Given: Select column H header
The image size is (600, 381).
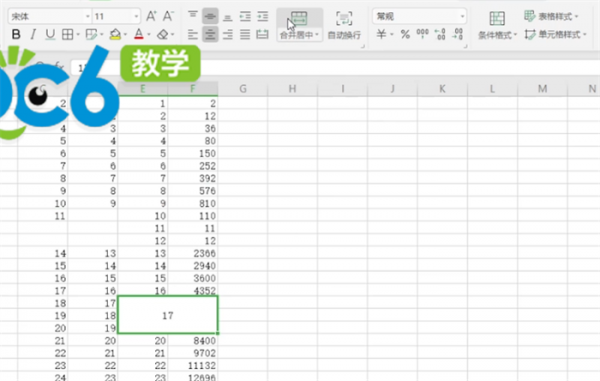Looking at the screenshot, I should point(292,89).
